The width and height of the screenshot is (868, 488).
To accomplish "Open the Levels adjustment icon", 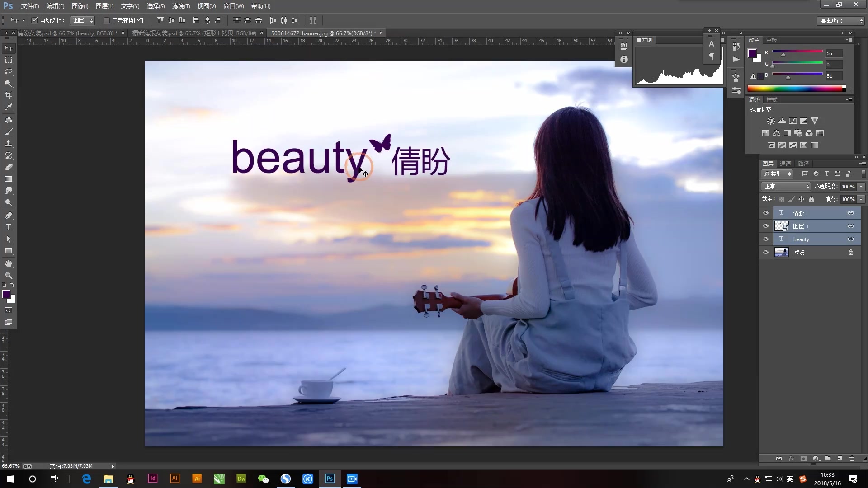I will 782,121.
